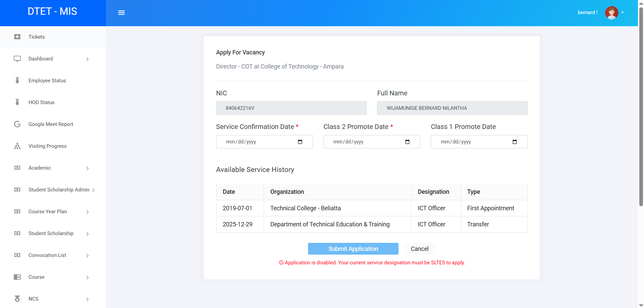Click the user avatar picture
This screenshot has height=308, width=644.
coord(611,13)
